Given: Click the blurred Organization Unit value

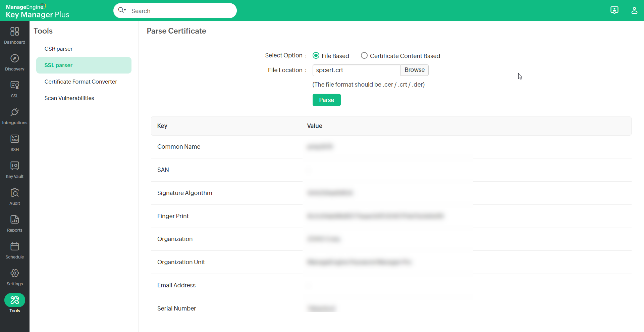Looking at the screenshot, I should click(x=359, y=262).
